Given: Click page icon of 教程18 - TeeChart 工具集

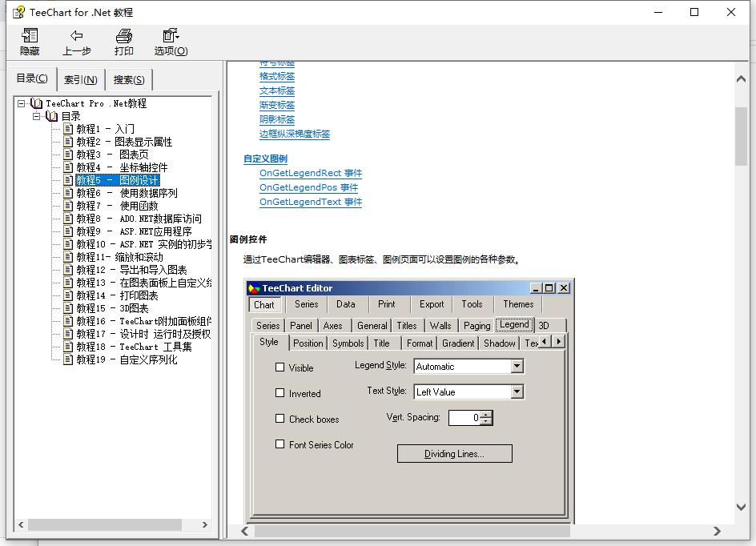Looking at the screenshot, I should [68, 347].
